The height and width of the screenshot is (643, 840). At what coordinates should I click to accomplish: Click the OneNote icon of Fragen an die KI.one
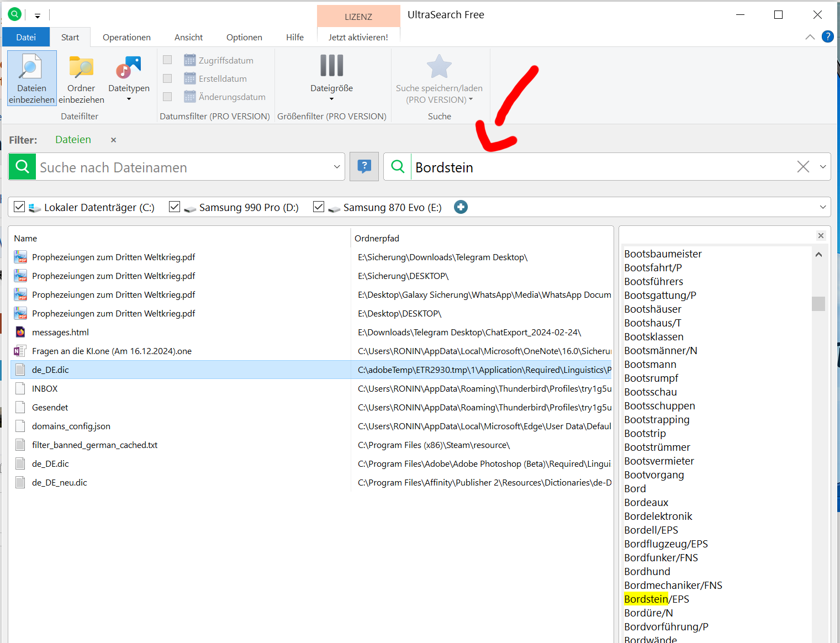point(20,351)
